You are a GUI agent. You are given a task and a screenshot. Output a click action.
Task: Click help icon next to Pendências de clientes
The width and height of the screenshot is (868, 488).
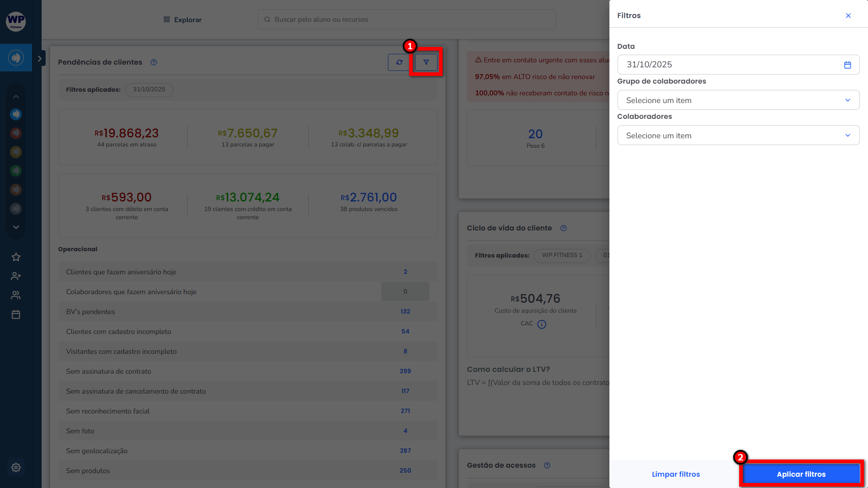click(154, 62)
